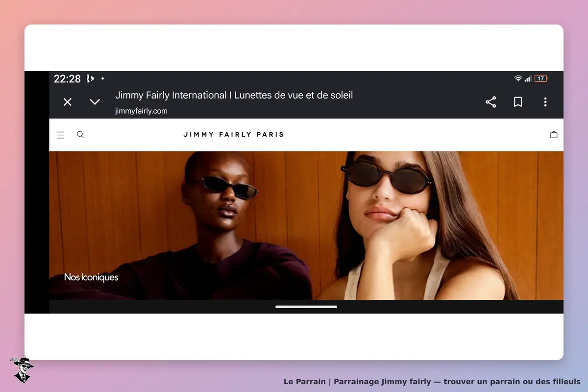Tap the bottom navigation gesture handle
588x392 pixels.
(306, 307)
